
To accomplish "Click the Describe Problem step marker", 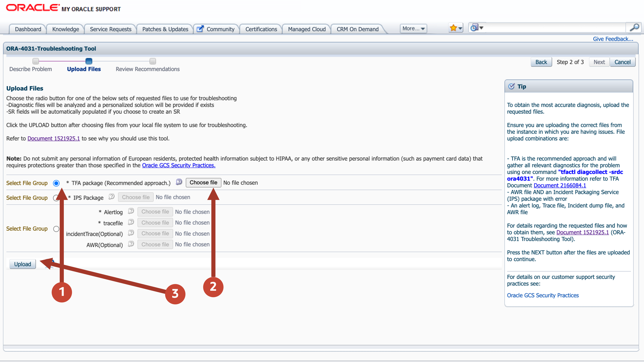I will [36, 61].
